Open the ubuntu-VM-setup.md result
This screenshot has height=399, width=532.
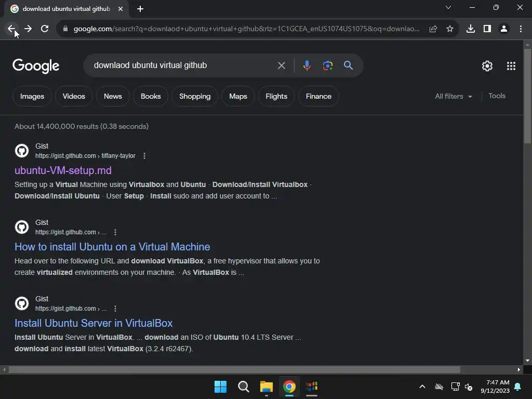(x=63, y=170)
